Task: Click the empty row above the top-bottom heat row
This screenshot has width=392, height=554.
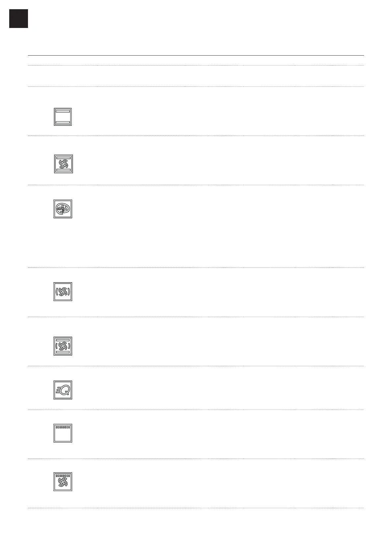Action: click(x=196, y=76)
